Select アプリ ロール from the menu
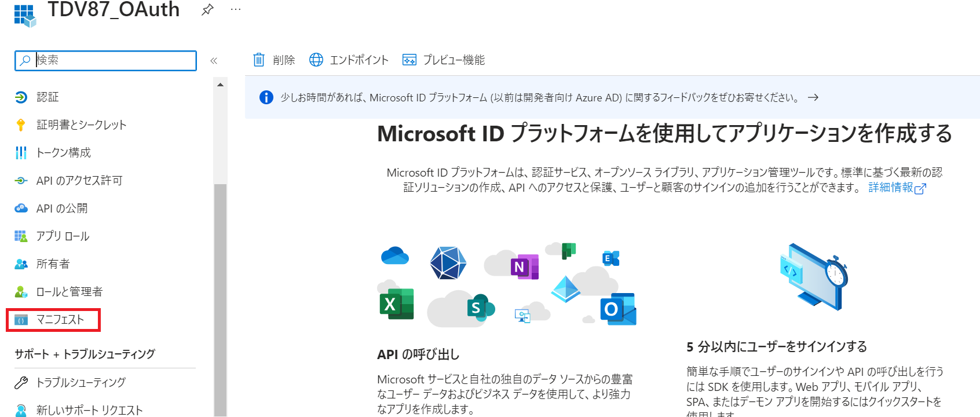 [x=63, y=236]
